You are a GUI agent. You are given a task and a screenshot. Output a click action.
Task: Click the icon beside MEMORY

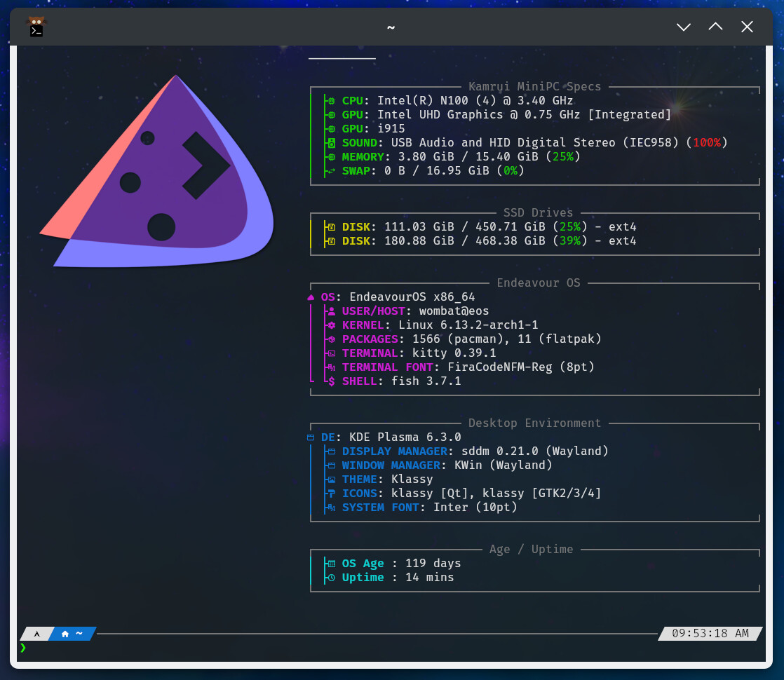(x=332, y=157)
